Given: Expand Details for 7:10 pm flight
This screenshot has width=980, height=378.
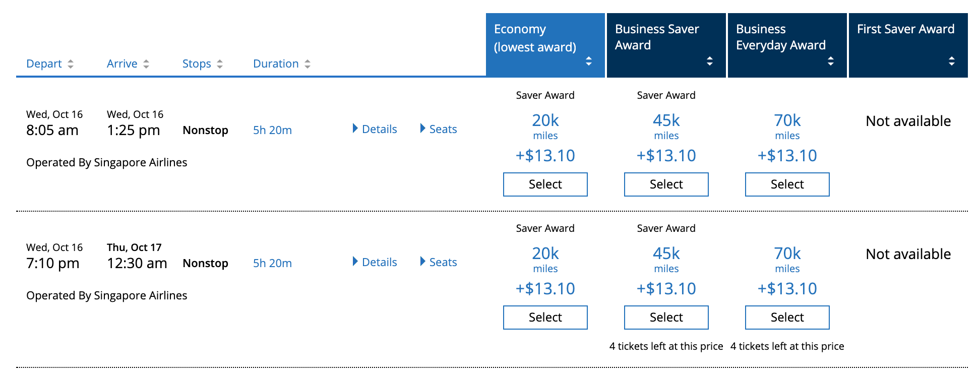Looking at the screenshot, I should point(375,262).
